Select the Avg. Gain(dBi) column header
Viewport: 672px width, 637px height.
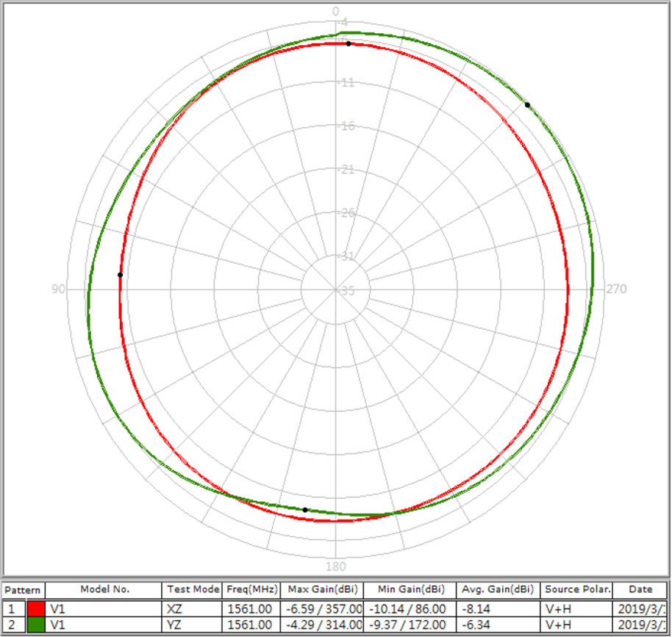point(498,589)
